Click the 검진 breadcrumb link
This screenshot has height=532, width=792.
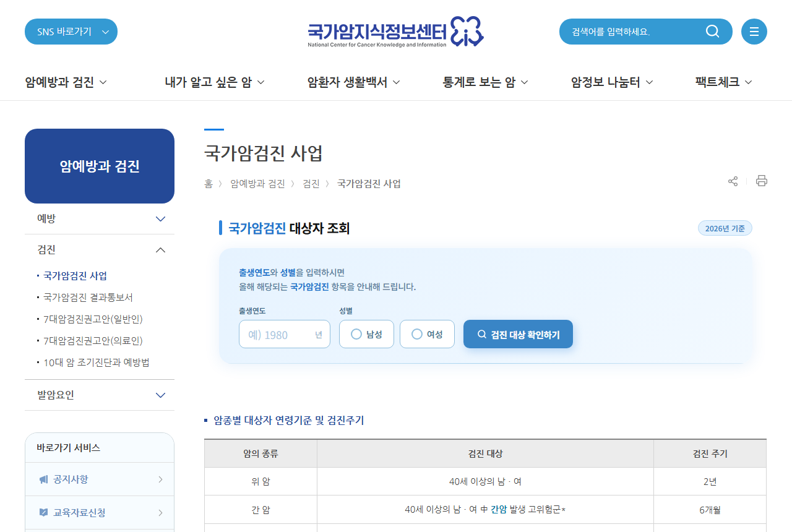pos(311,184)
